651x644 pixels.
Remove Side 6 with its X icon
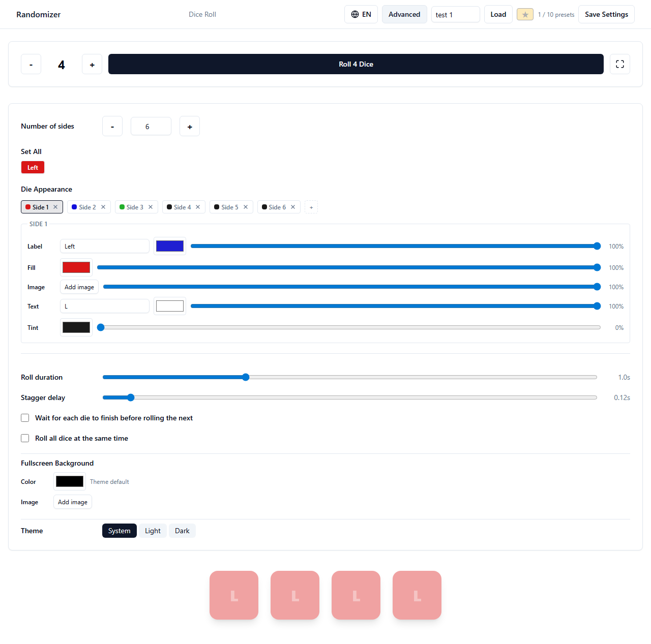(293, 207)
